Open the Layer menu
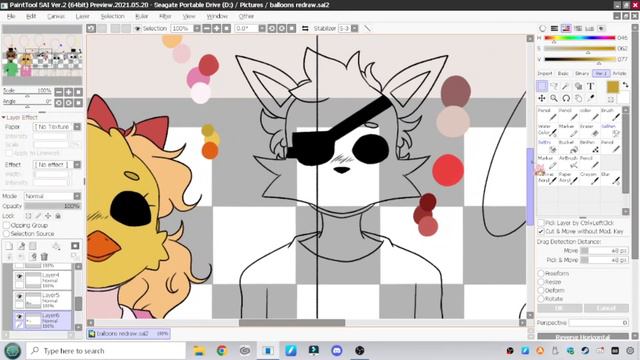The width and height of the screenshot is (640, 360). tap(82, 16)
